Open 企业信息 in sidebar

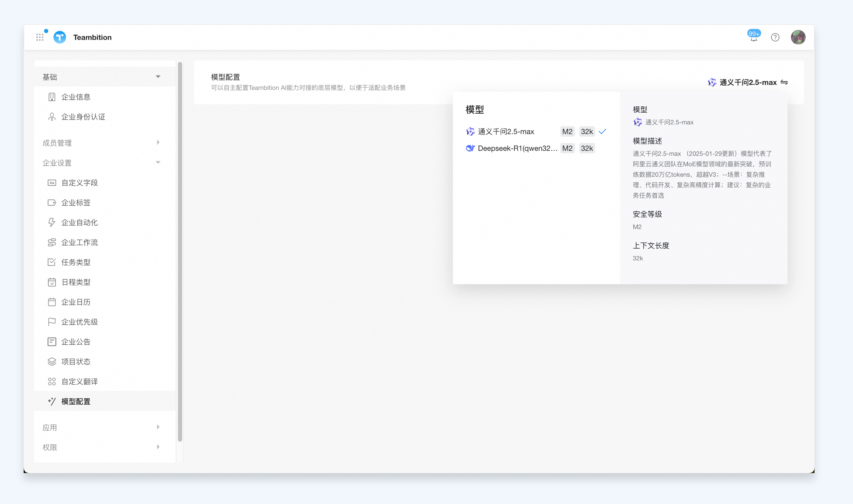(x=105, y=97)
